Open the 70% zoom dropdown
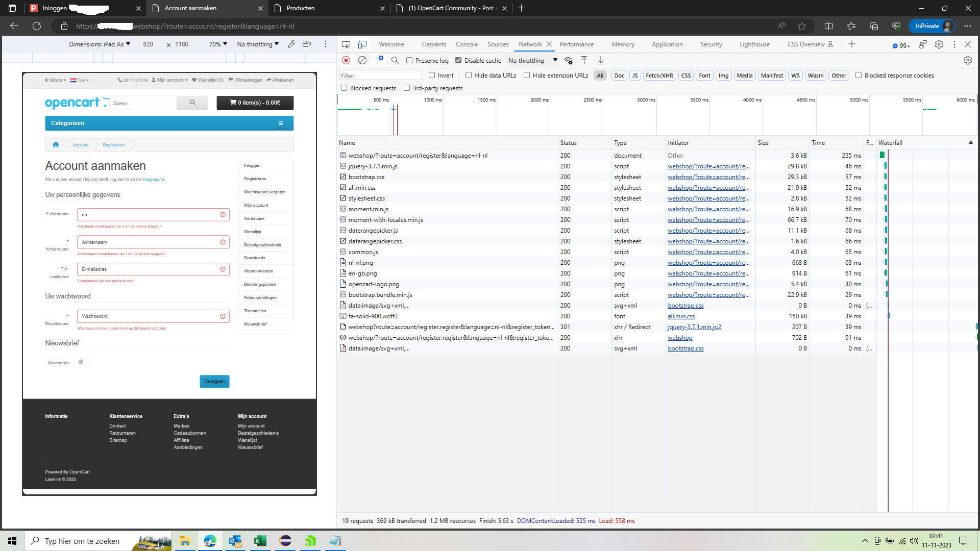Viewport: 980px width, 551px height. click(218, 44)
